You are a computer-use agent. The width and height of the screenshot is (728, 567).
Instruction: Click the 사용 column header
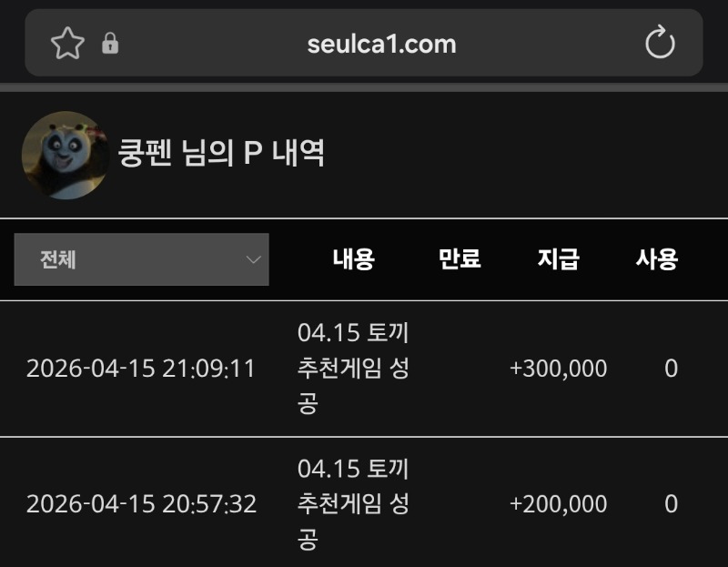pos(656,259)
